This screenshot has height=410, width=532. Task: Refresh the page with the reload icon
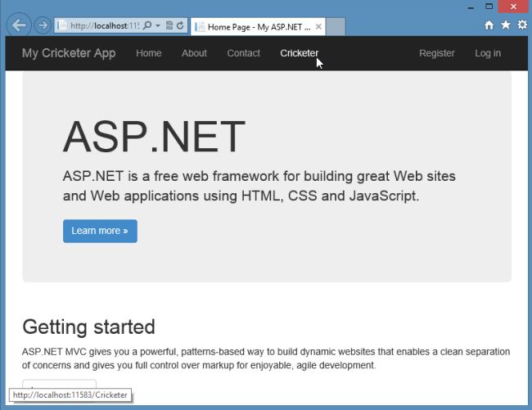click(x=180, y=25)
